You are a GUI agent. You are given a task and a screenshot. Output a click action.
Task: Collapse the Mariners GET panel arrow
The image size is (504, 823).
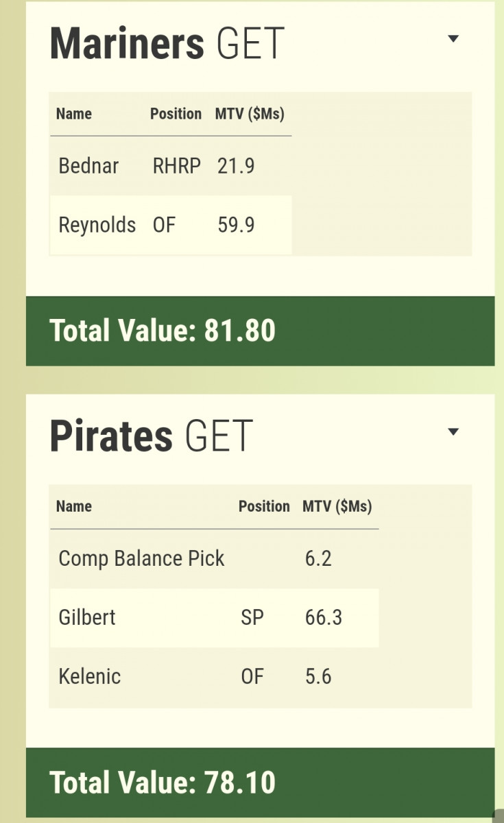453,39
